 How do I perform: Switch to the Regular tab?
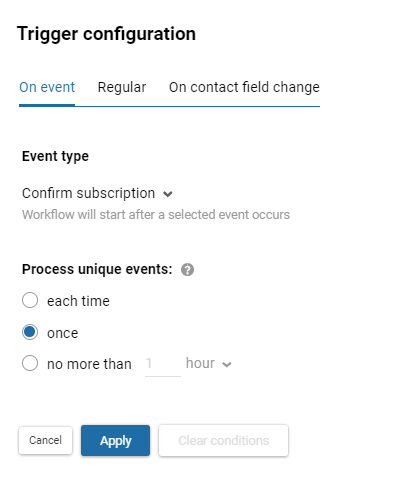(122, 87)
